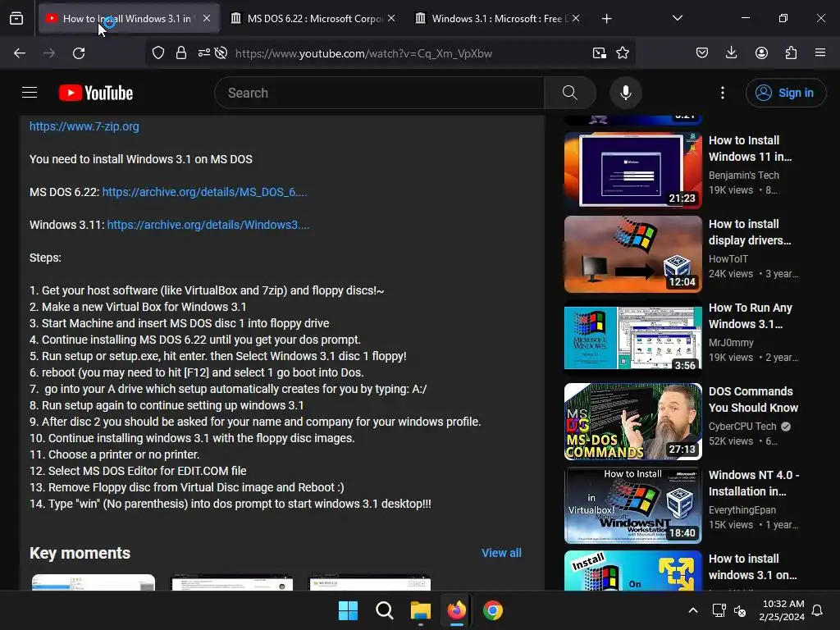Viewport: 840px width, 630px height.
Task: Open the Firefox downloads panel
Action: click(731, 53)
